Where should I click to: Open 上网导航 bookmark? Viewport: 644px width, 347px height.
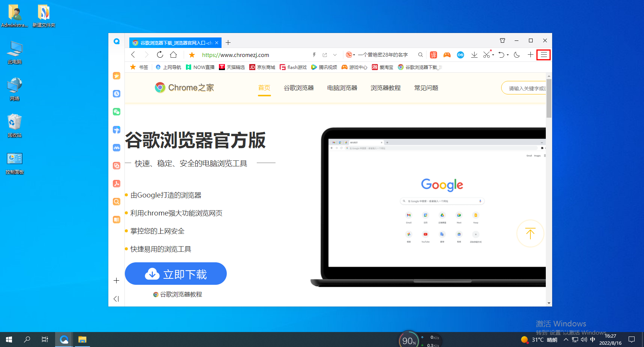pyautogui.click(x=168, y=67)
